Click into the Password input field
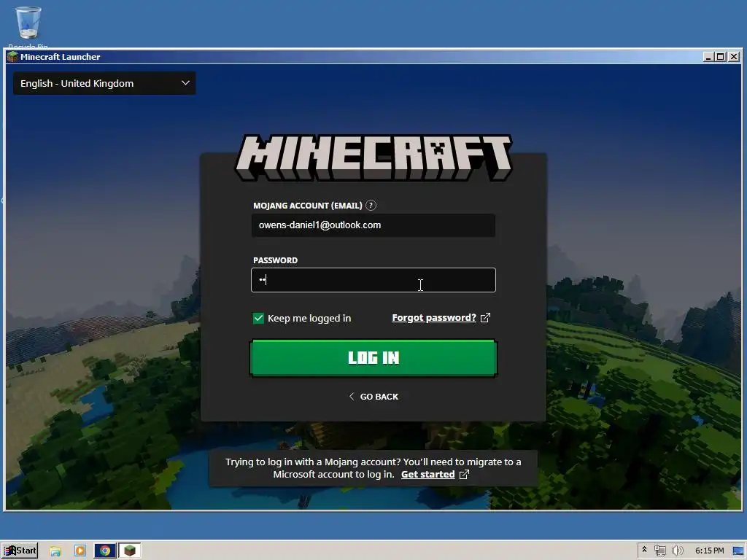The width and height of the screenshot is (747, 560). [373, 280]
